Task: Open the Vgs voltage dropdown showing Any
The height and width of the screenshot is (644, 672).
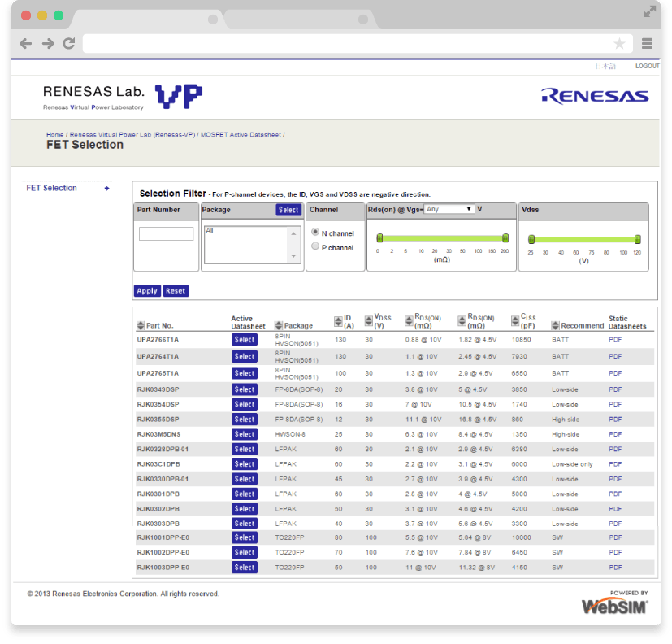Action: click(x=449, y=209)
